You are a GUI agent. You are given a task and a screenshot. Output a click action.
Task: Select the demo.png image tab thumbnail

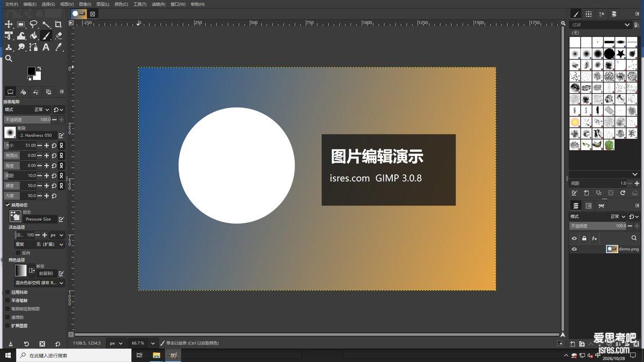coord(79,14)
